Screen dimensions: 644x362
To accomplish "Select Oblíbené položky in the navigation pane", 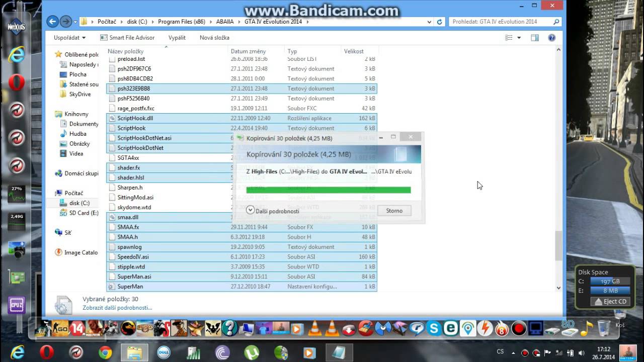I will pos(77,54).
